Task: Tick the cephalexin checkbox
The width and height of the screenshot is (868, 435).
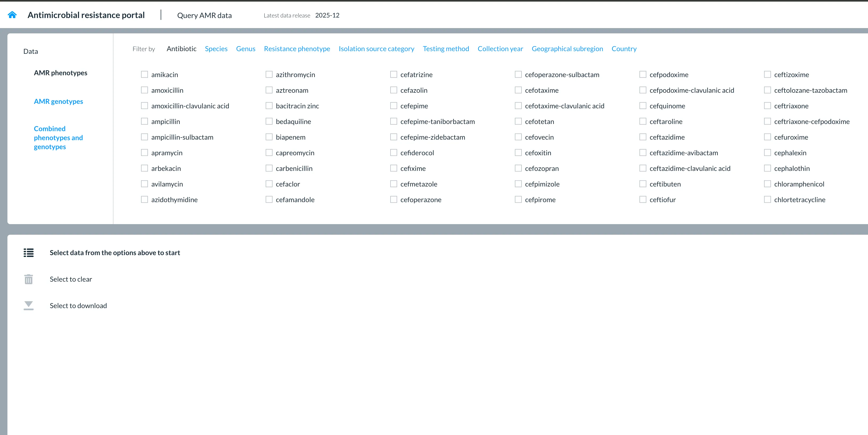Action: coord(768,153)
